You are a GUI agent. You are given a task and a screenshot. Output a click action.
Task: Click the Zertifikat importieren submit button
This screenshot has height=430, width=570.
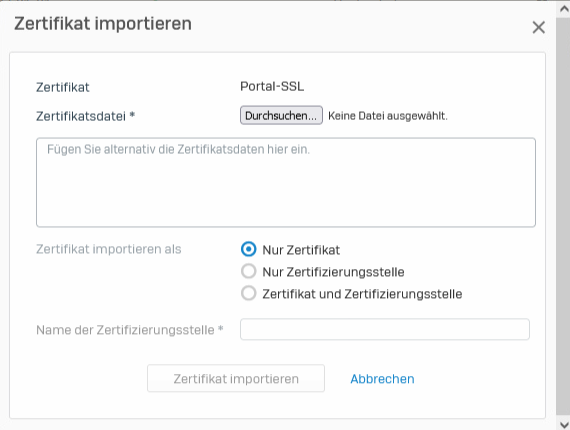236,378
